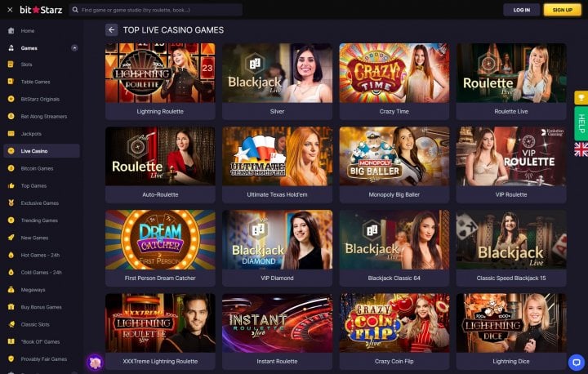Screen dimensions: 588x374
Task: Open the Crazy Time game thumbnail
Action: tap(394, 73)
